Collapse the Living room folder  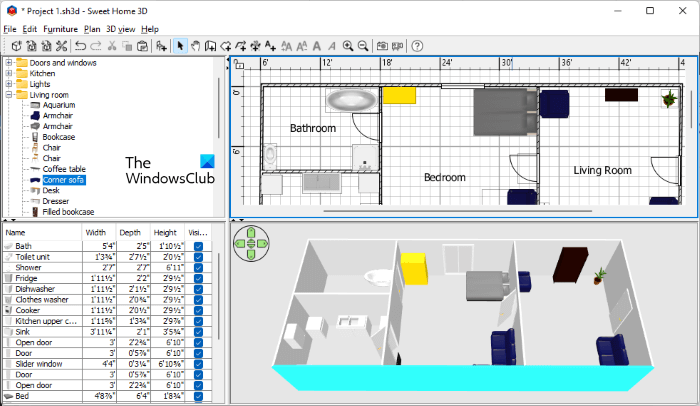(x=9, y=95)
